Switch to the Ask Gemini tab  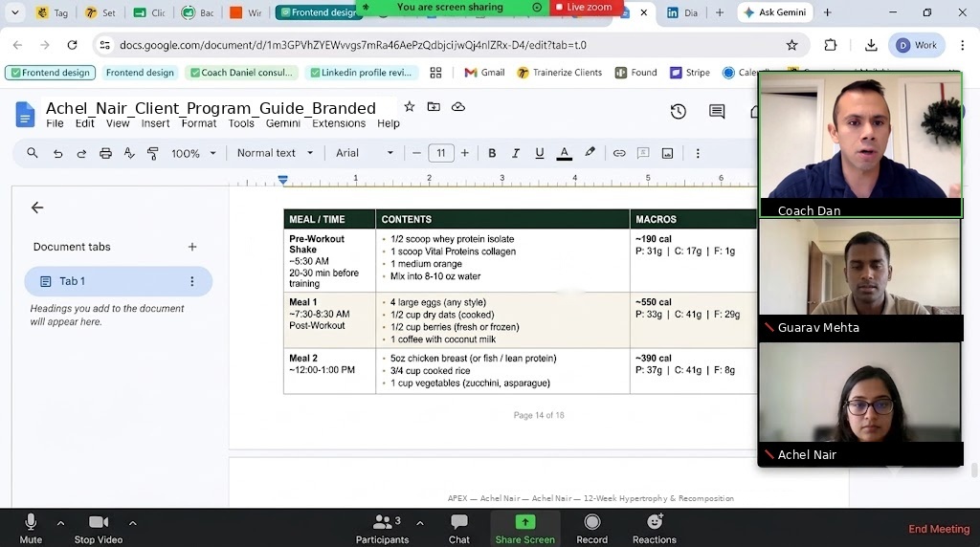775,12
